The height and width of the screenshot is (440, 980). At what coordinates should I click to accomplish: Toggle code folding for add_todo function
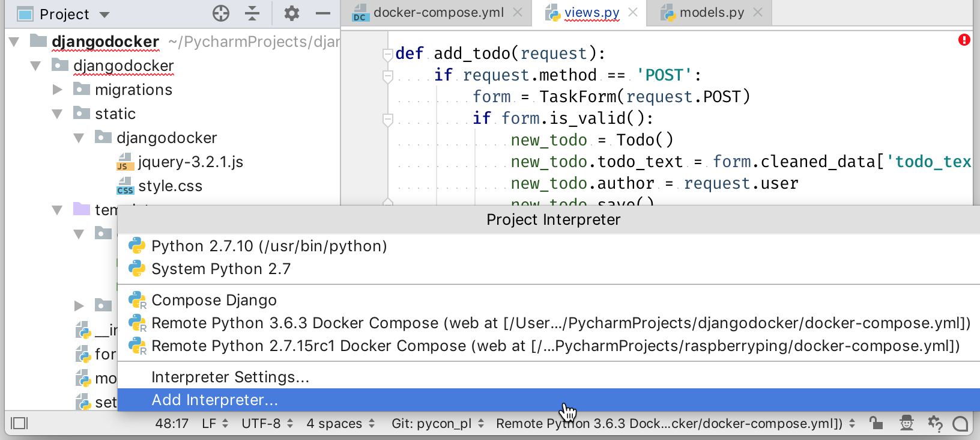pyautogui.click(x=387, y=54)
